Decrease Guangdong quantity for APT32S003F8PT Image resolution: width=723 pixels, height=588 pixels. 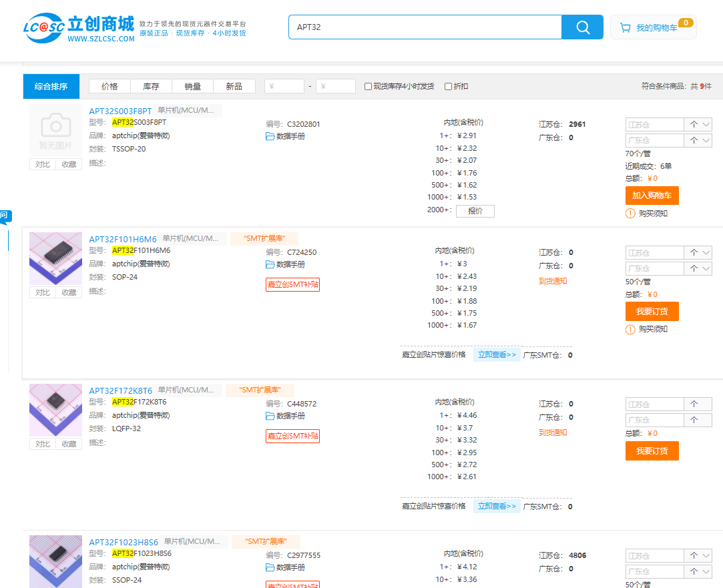706,140
